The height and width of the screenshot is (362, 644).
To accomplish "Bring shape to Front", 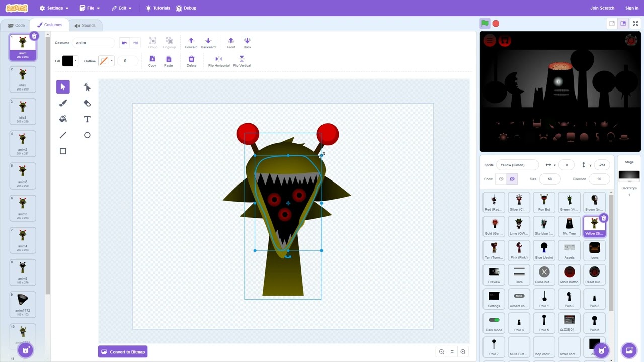I will [231, 43].
